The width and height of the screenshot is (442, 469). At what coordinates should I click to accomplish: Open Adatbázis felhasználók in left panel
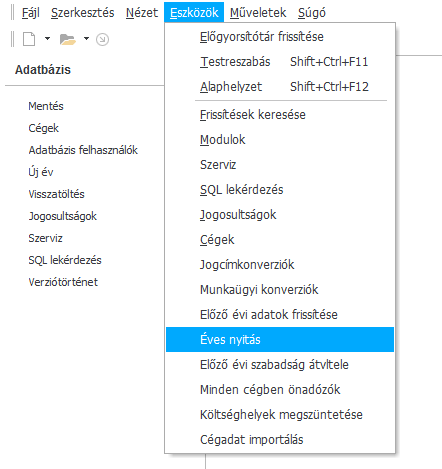pyautogui.click(x=83, y=150)
